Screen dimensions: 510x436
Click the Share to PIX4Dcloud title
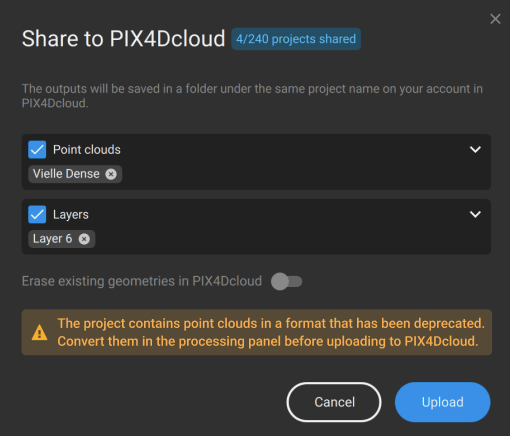(x=123, y=39)
